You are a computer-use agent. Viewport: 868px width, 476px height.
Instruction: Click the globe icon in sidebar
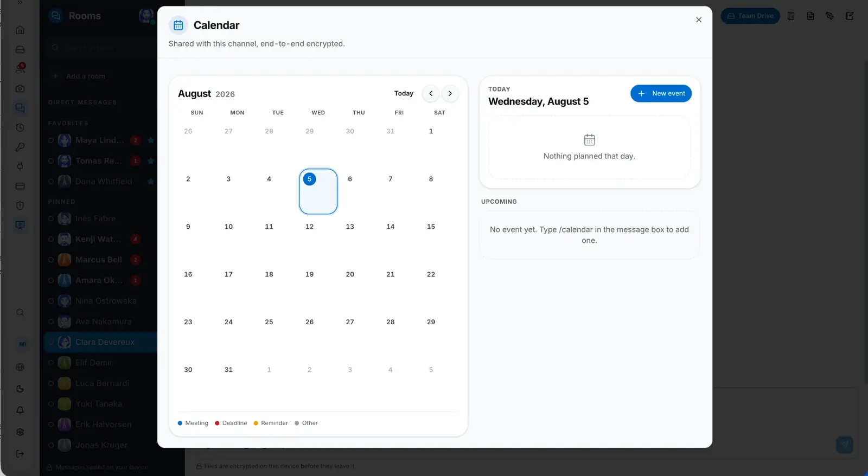click(20, 367)
